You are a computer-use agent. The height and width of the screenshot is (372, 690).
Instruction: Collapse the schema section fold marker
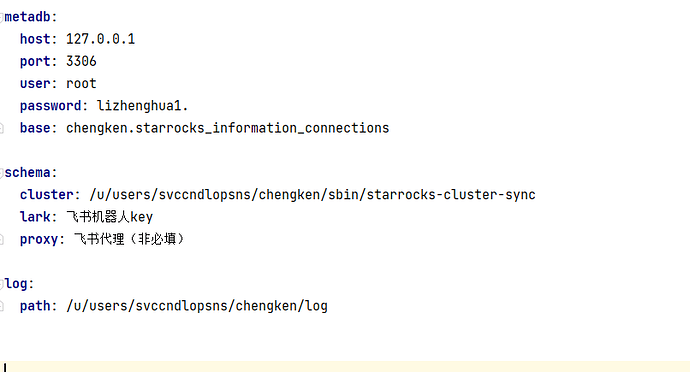point(1,173)
